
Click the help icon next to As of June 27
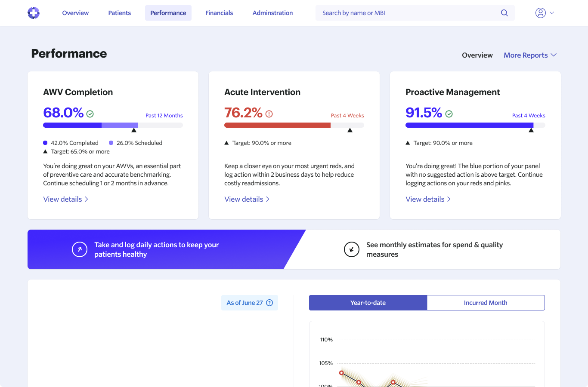(269, 303)
